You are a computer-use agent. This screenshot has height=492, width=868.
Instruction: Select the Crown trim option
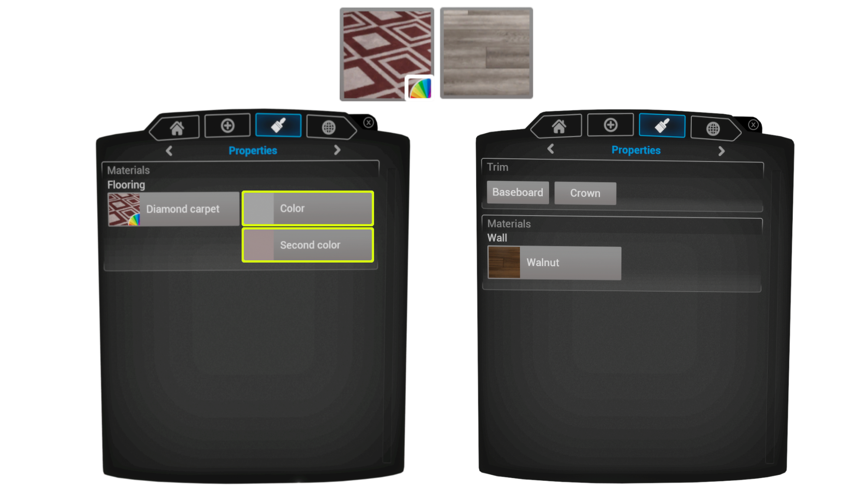pos(585,192)
